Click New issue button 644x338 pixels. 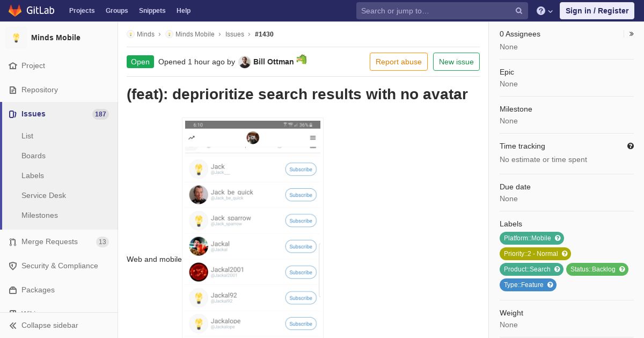[456, 62]
